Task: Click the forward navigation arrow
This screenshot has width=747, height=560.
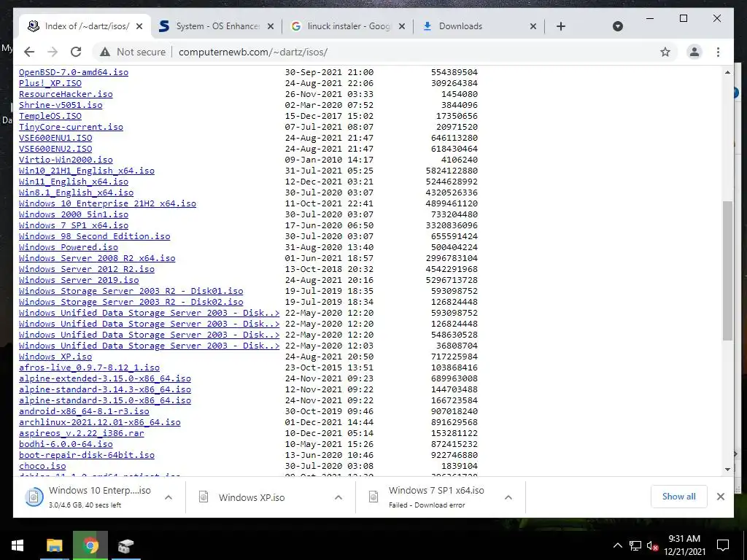Action: pos(53,52)
